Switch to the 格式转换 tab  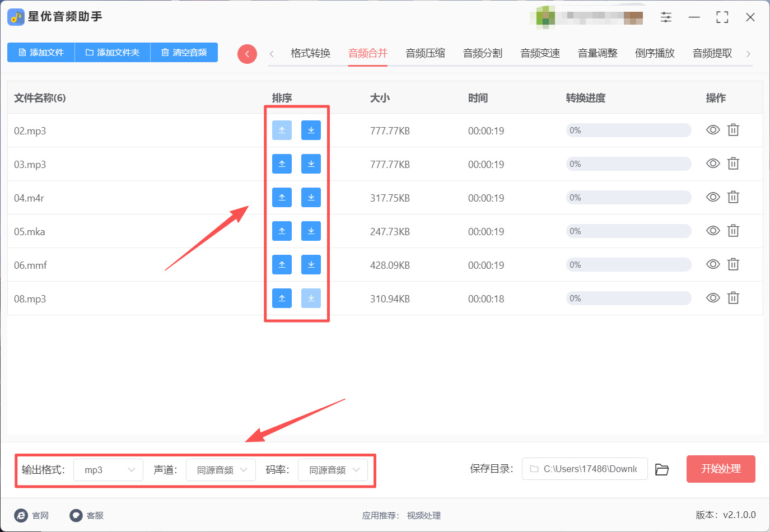click(310, 53)
